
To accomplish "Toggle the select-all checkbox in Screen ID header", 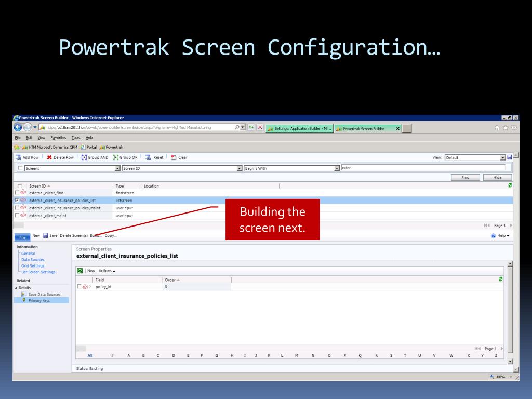I will tap(20, 186).
